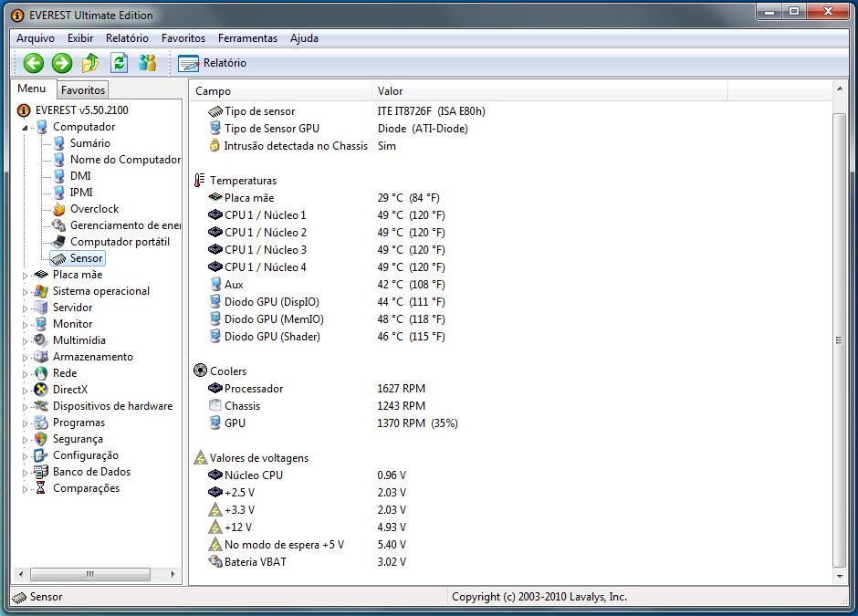Click the tree scrollbar right arrow
This screenshot has height=616, width=858.
(173, 574)
